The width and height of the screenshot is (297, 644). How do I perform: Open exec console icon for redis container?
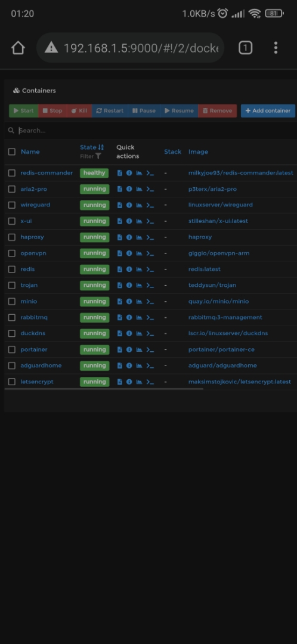coord(150,270)
